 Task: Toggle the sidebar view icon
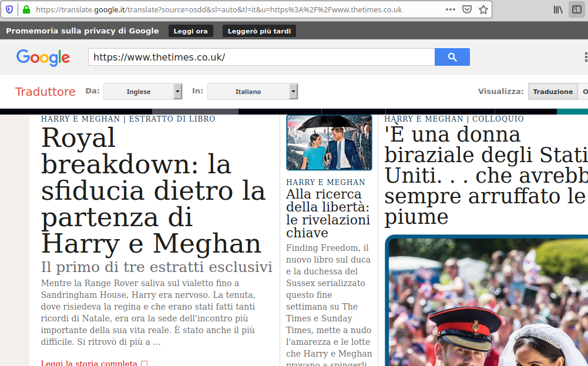(577, 9)
